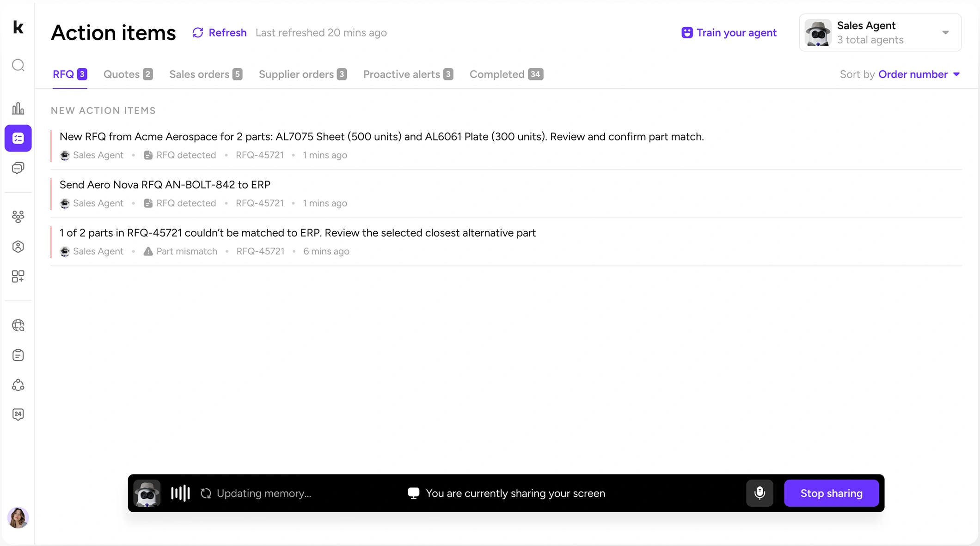Viewport: 980px width, 546px height.
Task: Open the part mismatch RFQ-45721 item
Action: 297,233
